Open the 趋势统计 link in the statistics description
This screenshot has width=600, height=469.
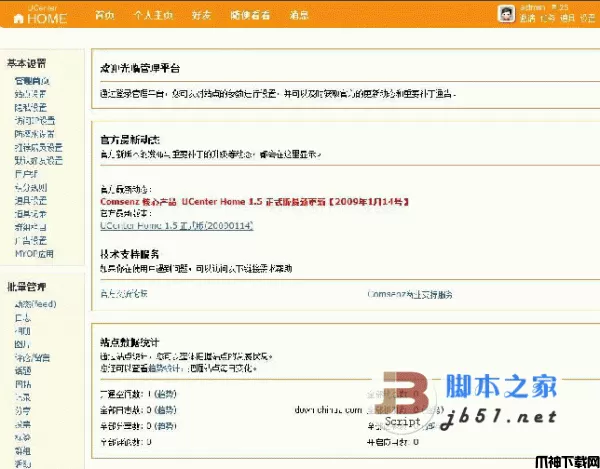(166, 368)
